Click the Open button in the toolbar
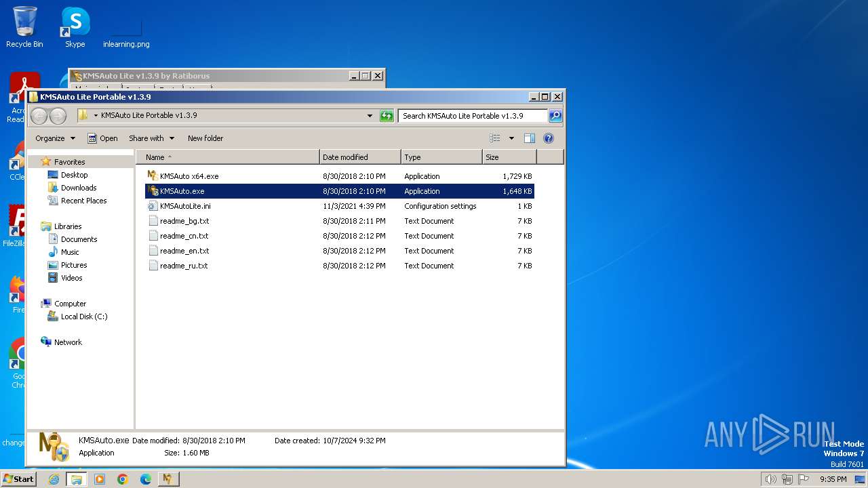This screenshot has height=488, width=868. tap(102, 138)
